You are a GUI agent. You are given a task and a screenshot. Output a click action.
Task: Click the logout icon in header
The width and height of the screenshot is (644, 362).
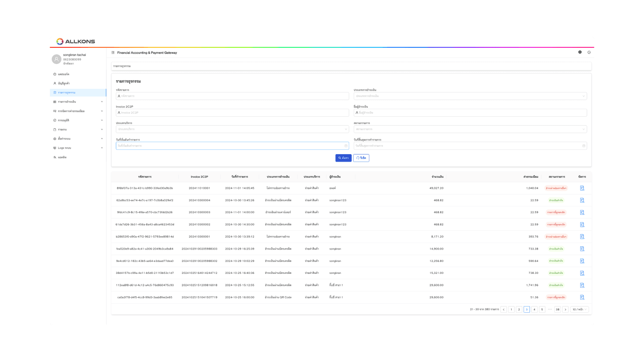(589, 52)
